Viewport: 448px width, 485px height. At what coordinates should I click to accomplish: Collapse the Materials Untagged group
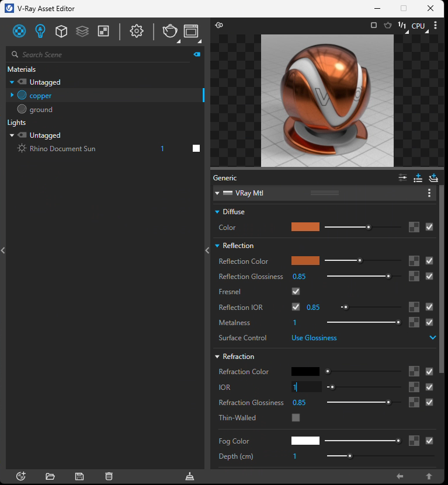click(x=12, y=82)
